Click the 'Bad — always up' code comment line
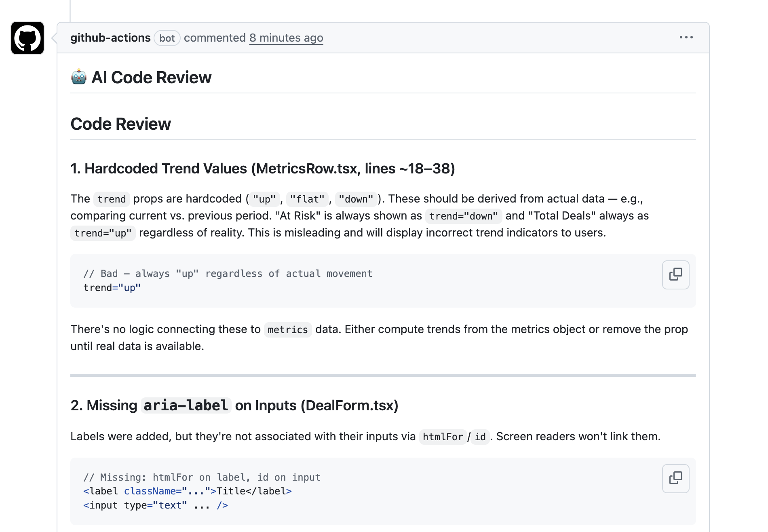The image size is (768, 532). [x=228, y=274]
